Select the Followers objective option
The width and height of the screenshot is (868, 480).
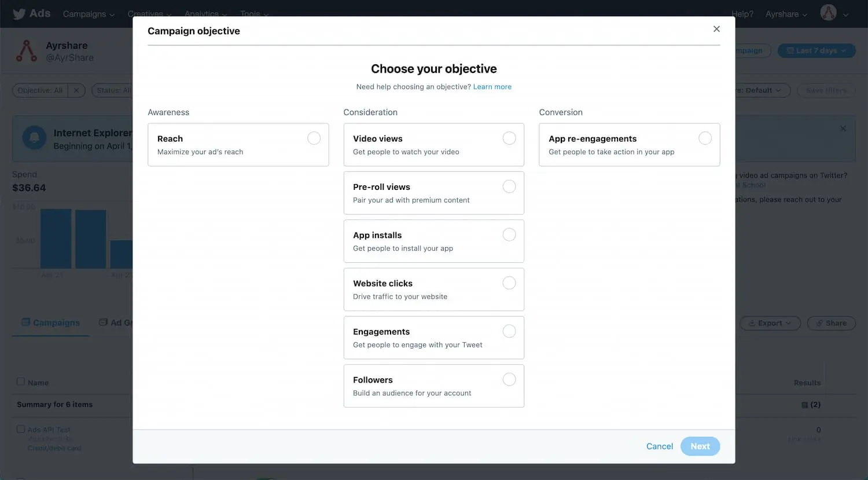click(509, 379)
